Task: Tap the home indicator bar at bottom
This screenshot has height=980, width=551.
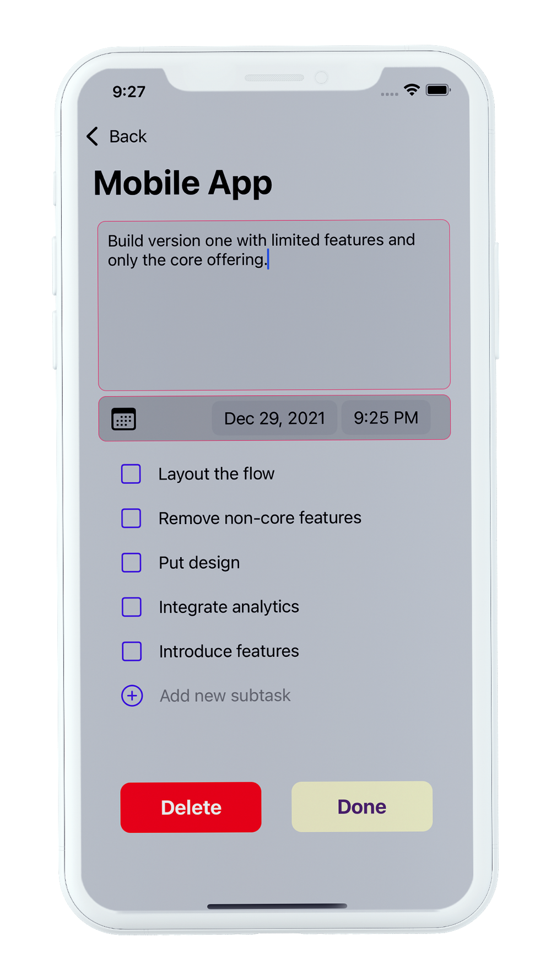Action: click(277, 906)
